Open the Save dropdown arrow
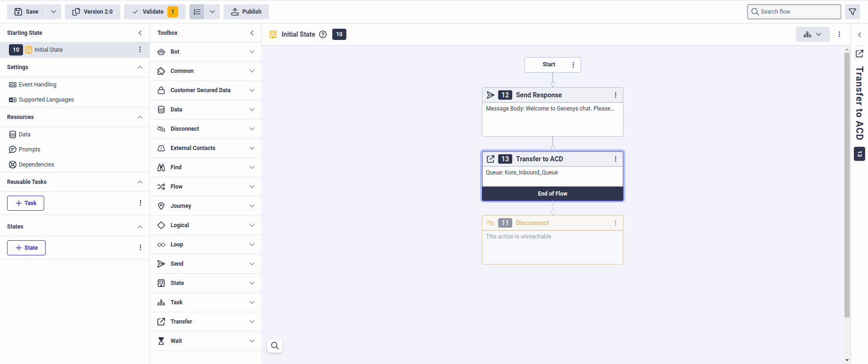 [54, 12]
